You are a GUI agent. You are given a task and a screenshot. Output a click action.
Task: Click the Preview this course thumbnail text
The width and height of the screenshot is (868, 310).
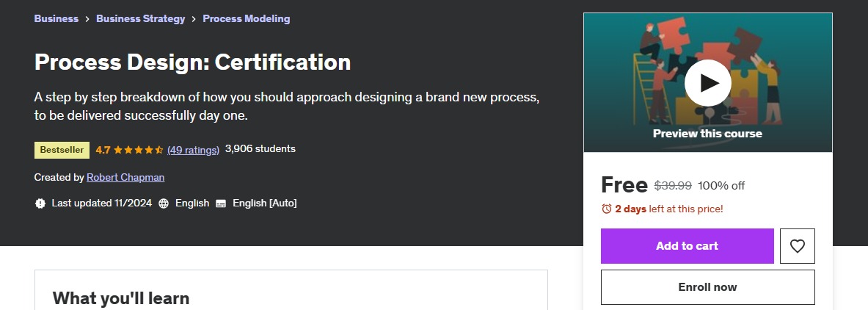tap(707, 134)
